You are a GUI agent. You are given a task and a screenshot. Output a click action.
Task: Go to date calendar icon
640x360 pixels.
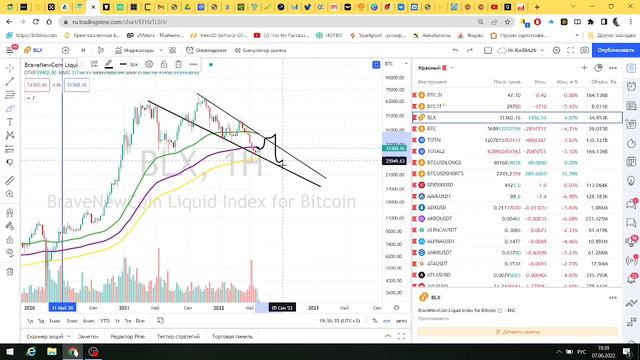160,321
